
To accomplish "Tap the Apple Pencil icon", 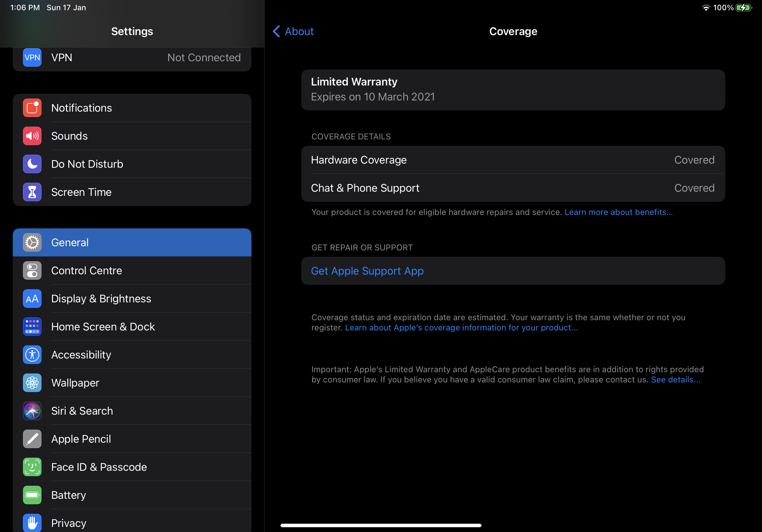I will pyautogui.click(x=32, y=439).
